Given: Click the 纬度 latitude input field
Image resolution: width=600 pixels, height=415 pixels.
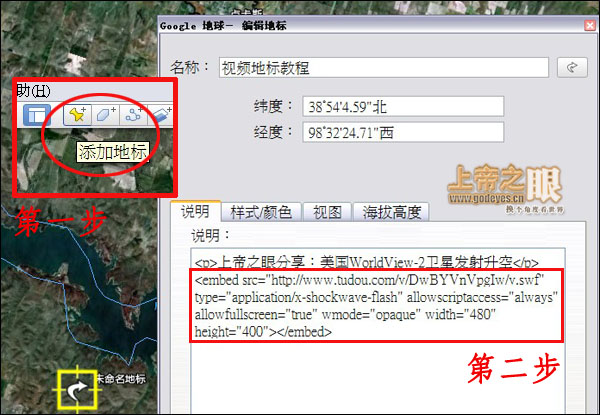Looking at the screenshot, I should [x=403, y=106].
